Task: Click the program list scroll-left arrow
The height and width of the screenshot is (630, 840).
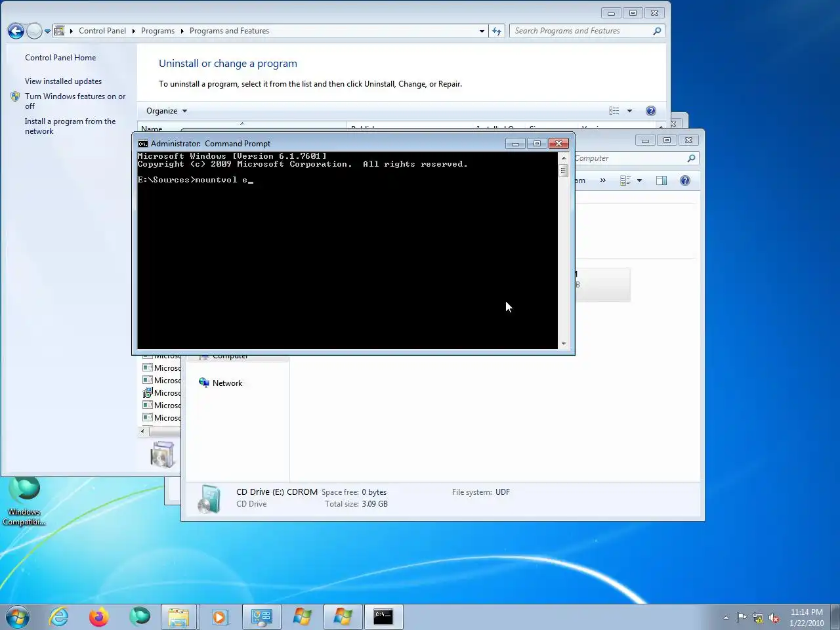Action: tap(142, 431)
